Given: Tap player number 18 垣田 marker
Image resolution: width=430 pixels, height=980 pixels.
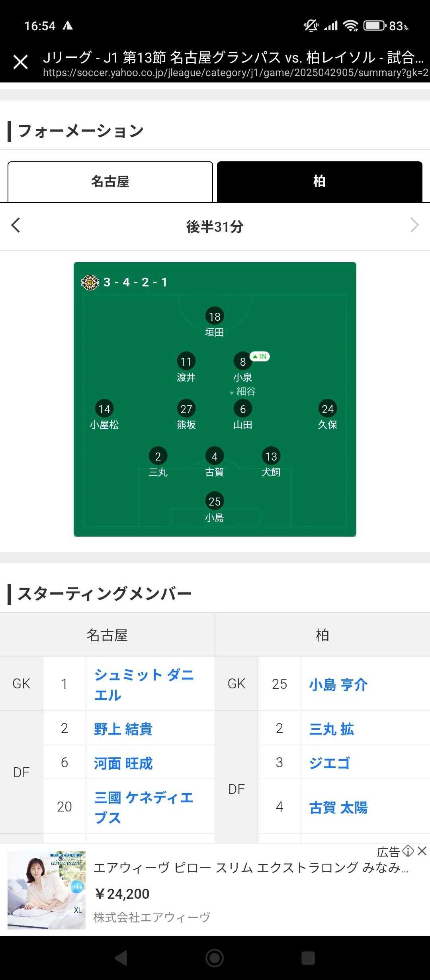Looking at the screenshot, I should click(215, 316).
